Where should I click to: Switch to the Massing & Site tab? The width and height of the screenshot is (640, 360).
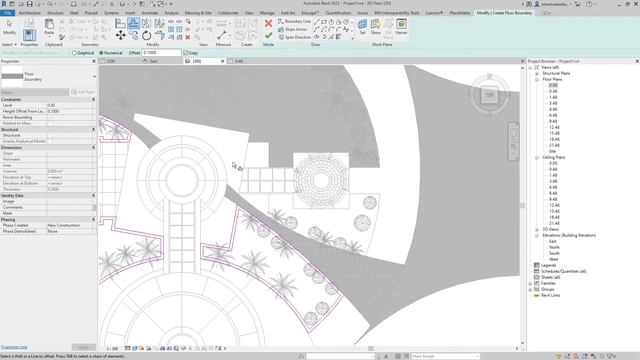pos(198,13)
